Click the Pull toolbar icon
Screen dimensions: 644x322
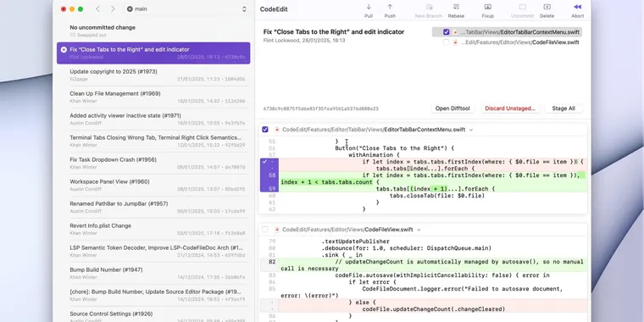(369, 7)
